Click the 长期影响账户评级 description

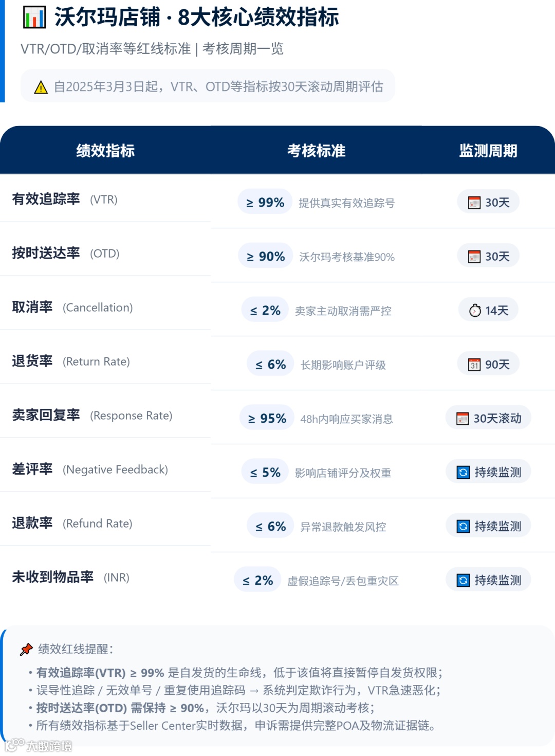[343, 365]
